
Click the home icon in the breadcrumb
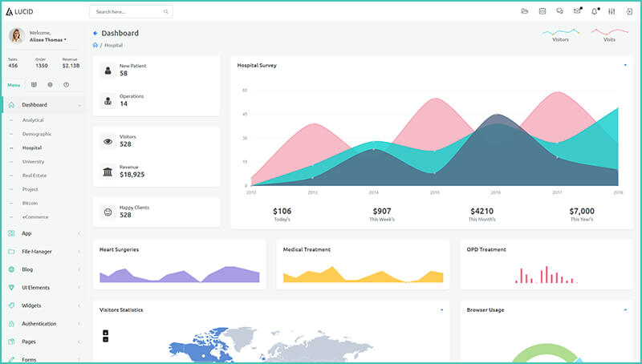click(x=95, y=45)
